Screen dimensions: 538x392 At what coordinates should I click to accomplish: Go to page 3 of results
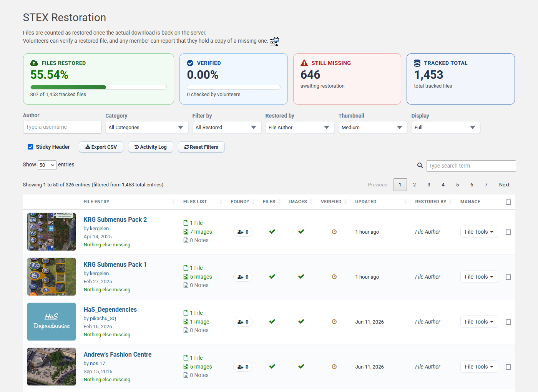[x=429, y=185]
